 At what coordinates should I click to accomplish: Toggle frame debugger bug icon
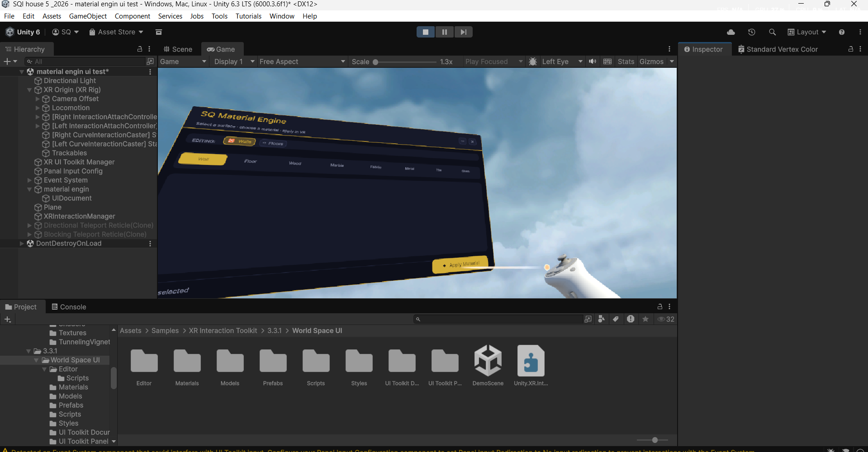pyautogui.click(x=533, y=61)
